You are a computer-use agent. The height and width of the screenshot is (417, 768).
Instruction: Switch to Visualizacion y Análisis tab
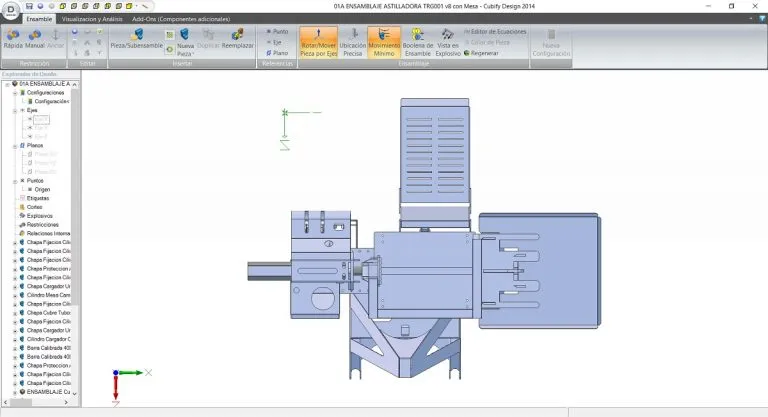(93, 18)
